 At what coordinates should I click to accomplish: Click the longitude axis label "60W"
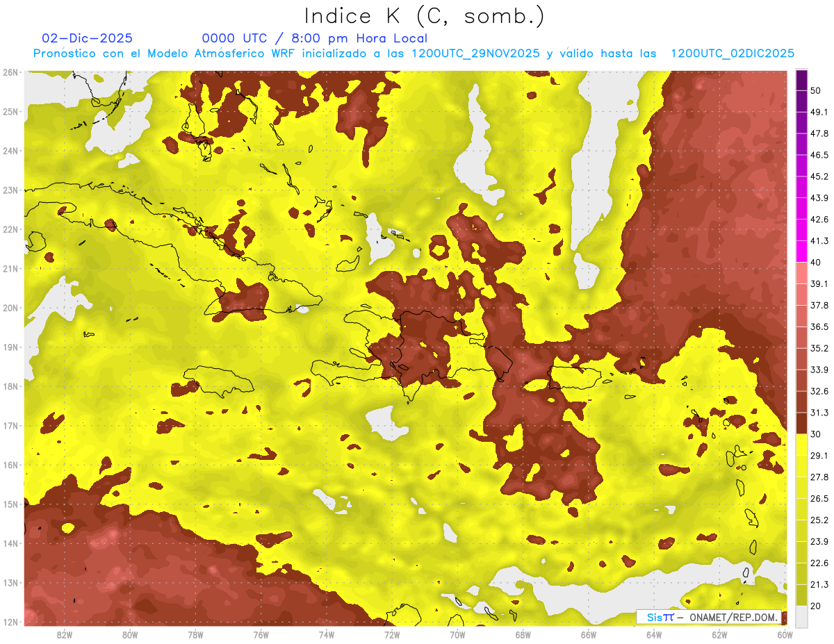785,634
